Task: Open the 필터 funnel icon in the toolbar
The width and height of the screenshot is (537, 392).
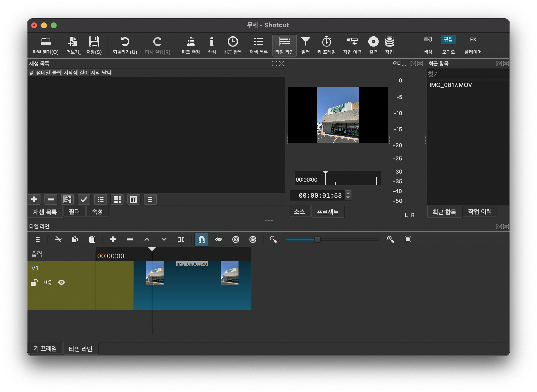Action: 305,46
